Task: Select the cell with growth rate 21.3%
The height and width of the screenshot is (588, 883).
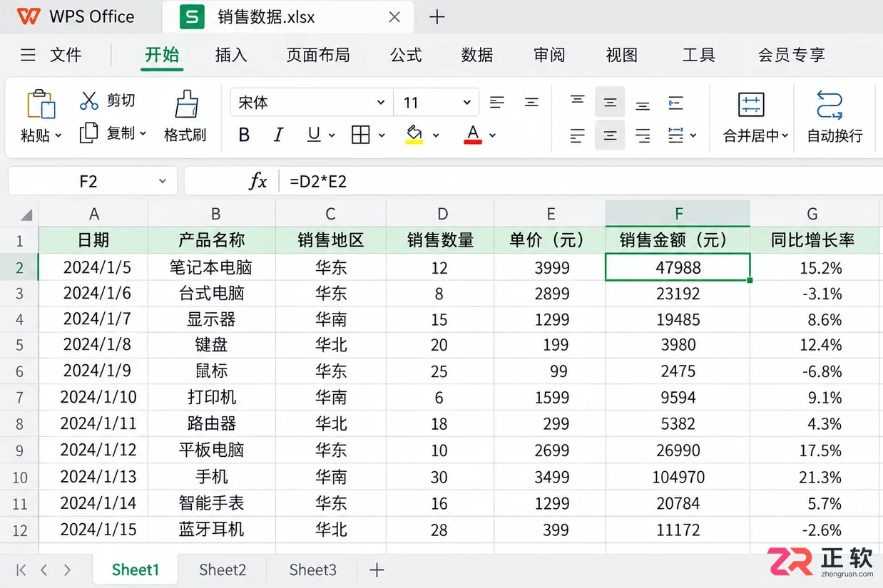Action: (x=814, y=477)
